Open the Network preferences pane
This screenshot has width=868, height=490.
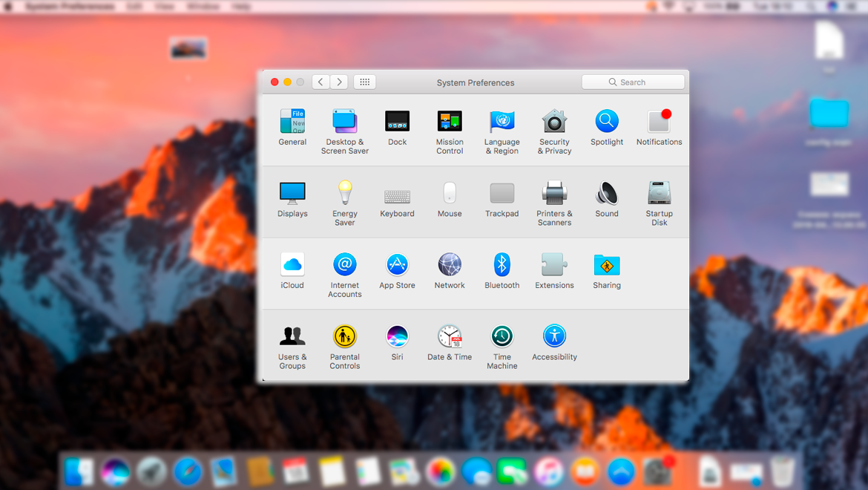click(x=450, y=271)
